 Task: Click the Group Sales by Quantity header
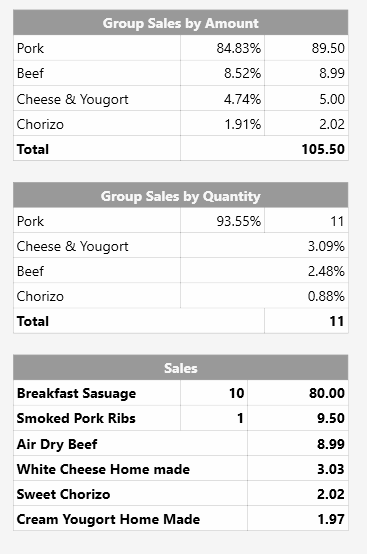coord(181,196)
